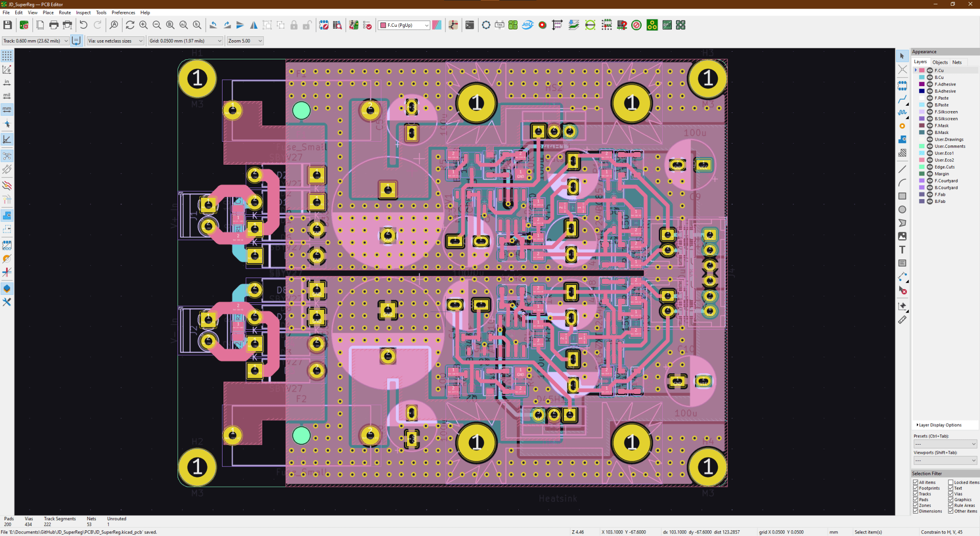980x536 pixels.
Task: Click the F.Cu layer color swatch
Action: (x=922, y=70)
